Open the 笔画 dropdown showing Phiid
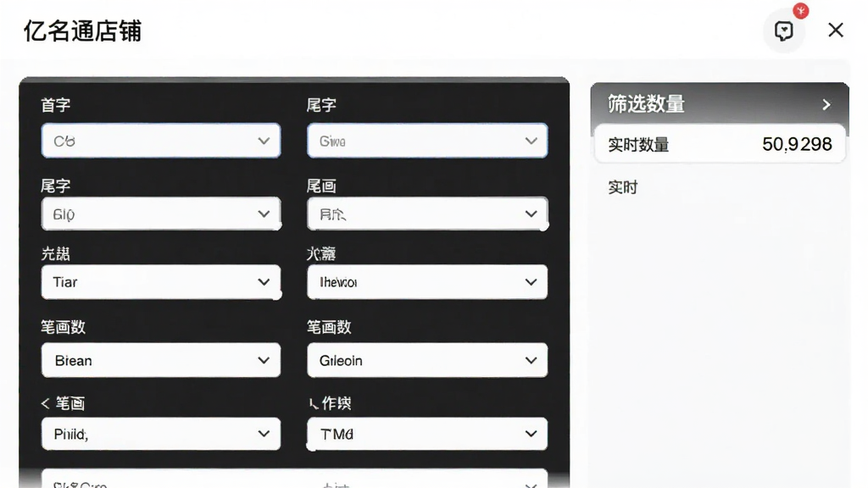Screen dimensions: 868x488 coord(161,434)
